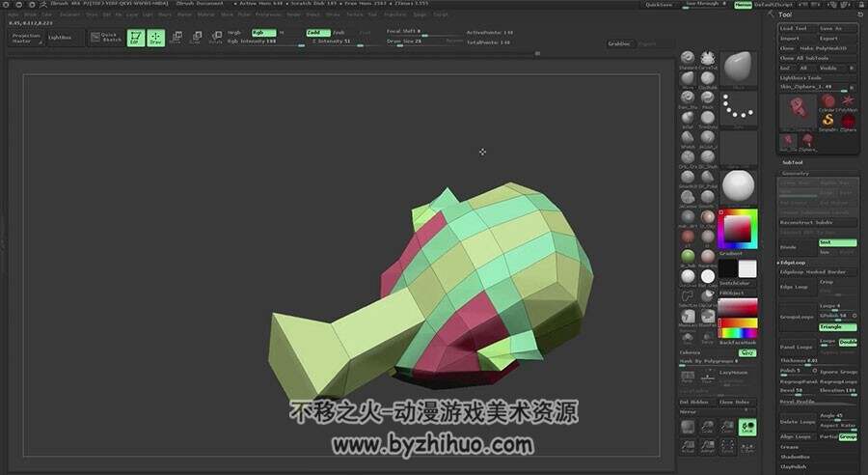
Task: Adjust the Rgb Intensity slider
Action: pyautogui.click(x=266, y=42)
